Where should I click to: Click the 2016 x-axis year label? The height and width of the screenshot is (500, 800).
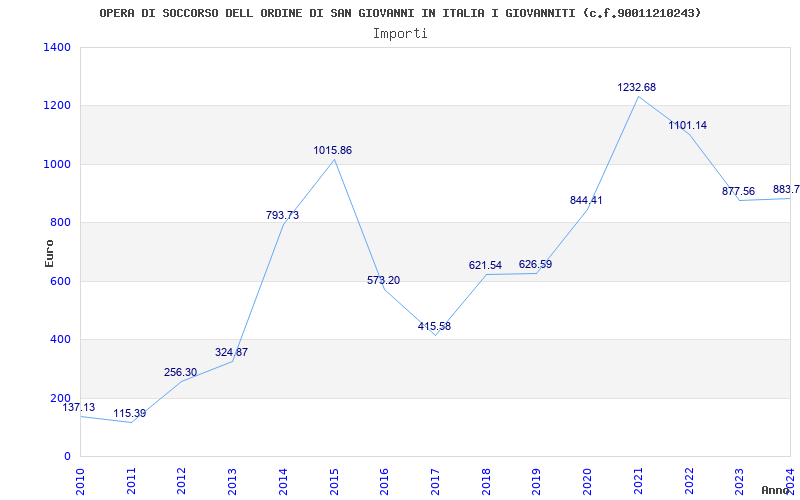[x=385, y=482]
